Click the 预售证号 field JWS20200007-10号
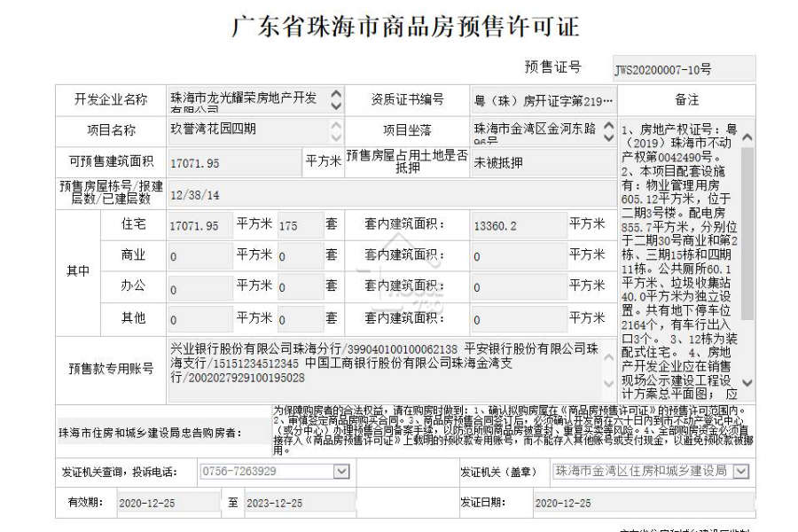798x532 pixels. point(684,68)
